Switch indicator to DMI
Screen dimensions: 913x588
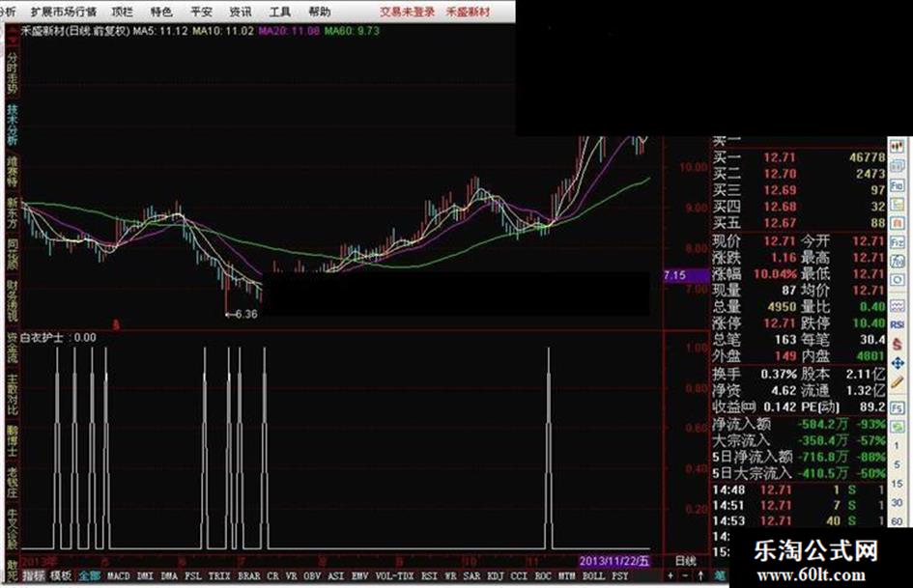click(x=145, y=575)
